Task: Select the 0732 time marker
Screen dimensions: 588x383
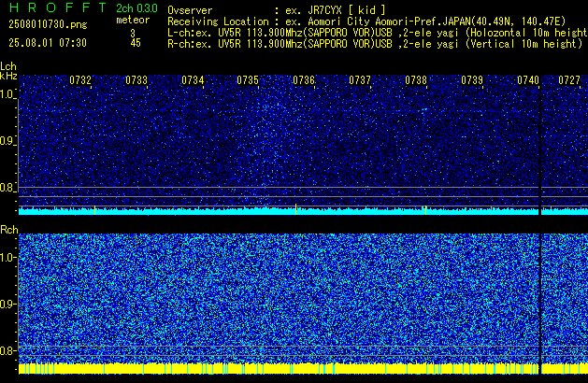Action: point(80,80)
